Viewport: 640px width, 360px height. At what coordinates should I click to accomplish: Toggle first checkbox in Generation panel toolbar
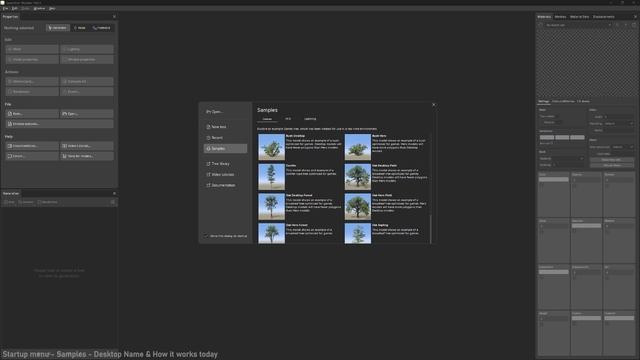(x=6, y=202)
